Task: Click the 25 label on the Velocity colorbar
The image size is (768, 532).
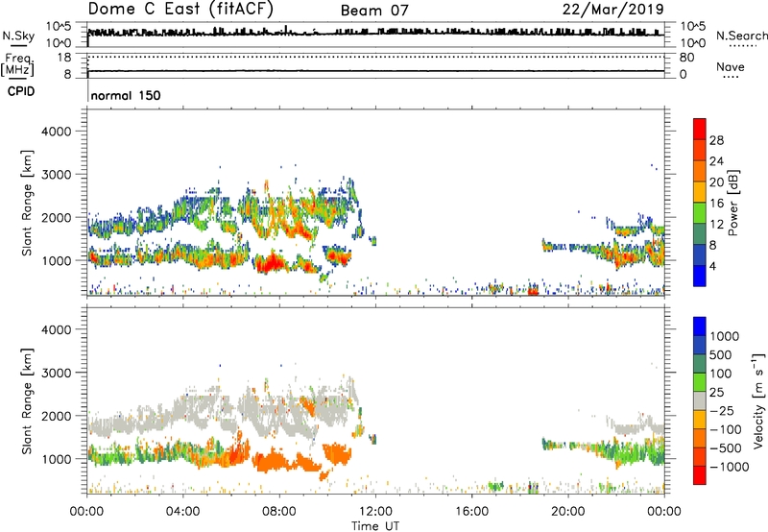Action: point(716,392)
